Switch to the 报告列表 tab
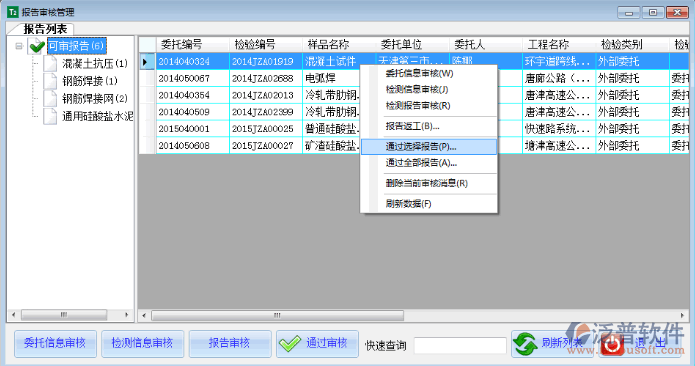 44,29
